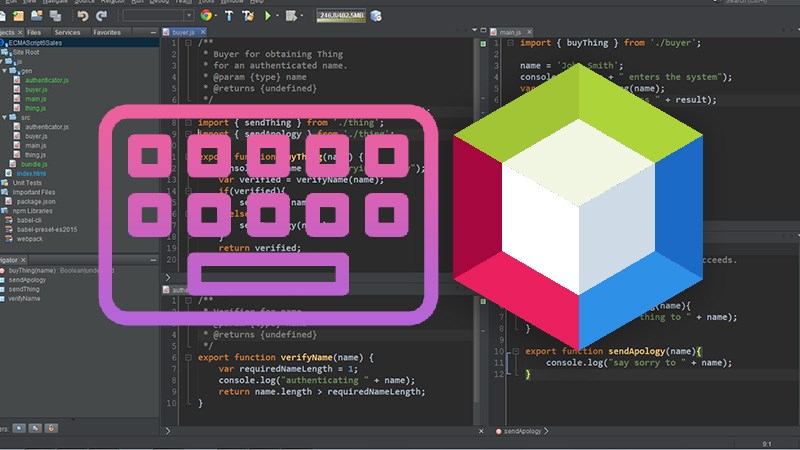Fold import line 1 in main.js
The image size is (800, 450).
[510, 43]
